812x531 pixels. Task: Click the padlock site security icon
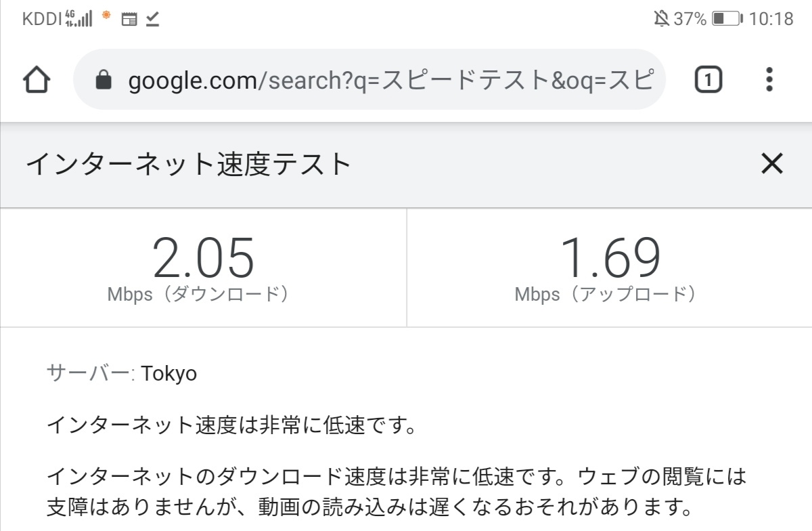tap(103, 81)
